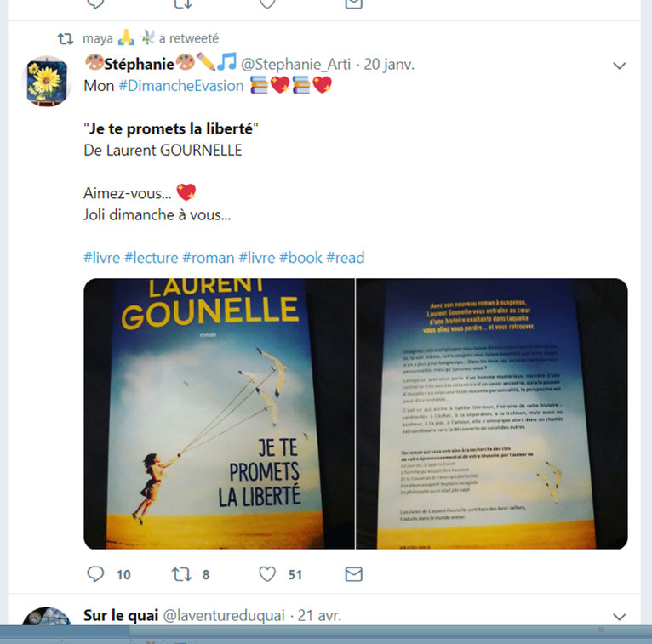Open the #book hashtag
The width and height of the screenshot is (652, 644).
click(300, 258)
